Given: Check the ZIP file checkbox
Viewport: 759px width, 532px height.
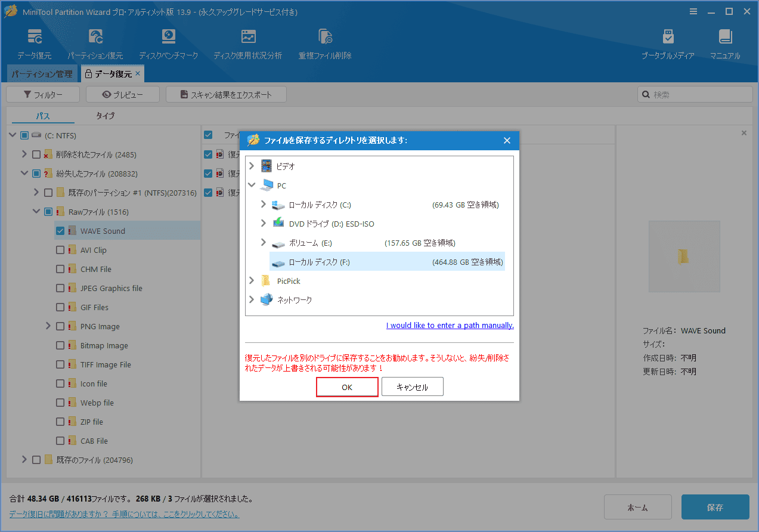Looking at the screenshot, I should [60, 422].
